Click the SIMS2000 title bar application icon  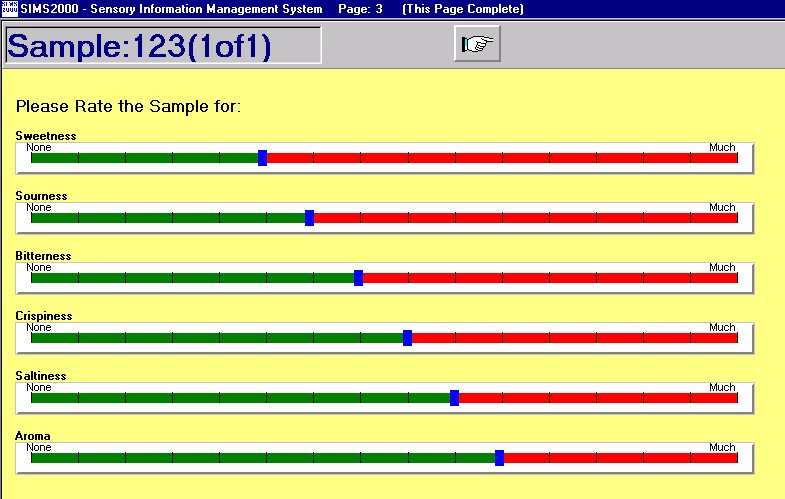coord(9,9)
